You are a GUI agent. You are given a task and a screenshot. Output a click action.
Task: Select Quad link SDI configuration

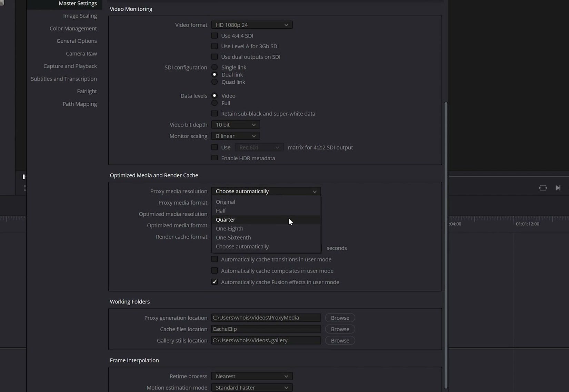pos(214,82)
